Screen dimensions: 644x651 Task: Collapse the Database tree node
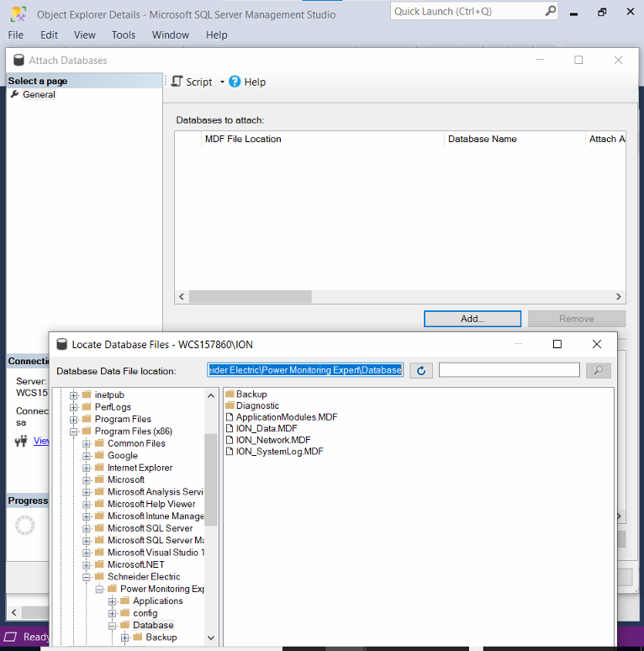tap(112, 626)
